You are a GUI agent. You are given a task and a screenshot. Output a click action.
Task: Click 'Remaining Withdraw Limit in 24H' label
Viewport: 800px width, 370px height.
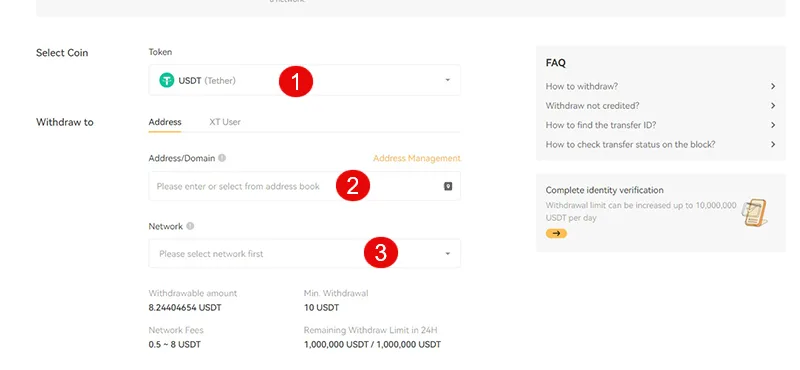(371, 330)
